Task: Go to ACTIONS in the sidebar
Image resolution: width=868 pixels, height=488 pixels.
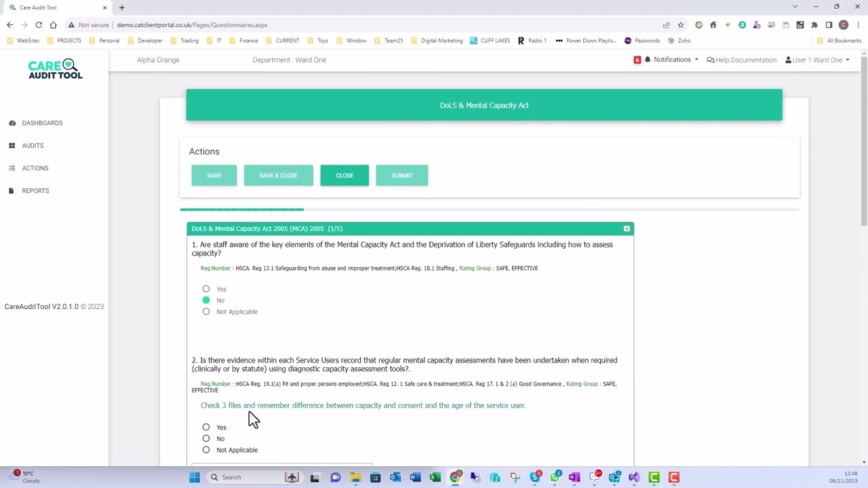Action: (x=35, y=168)
